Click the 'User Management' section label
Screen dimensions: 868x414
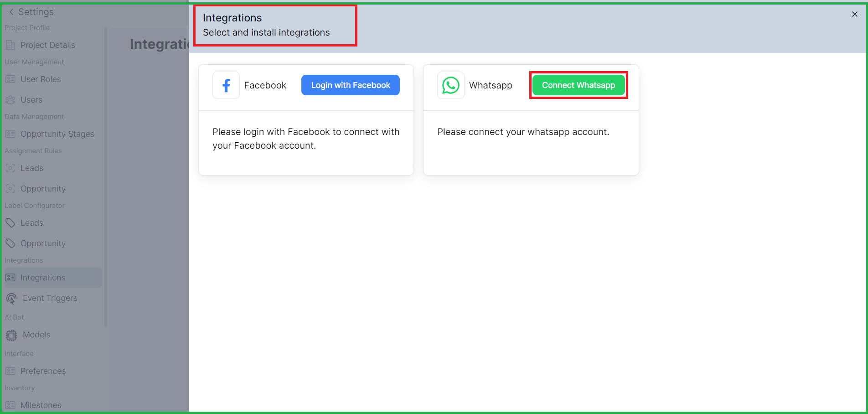click(x=34, y=62)
